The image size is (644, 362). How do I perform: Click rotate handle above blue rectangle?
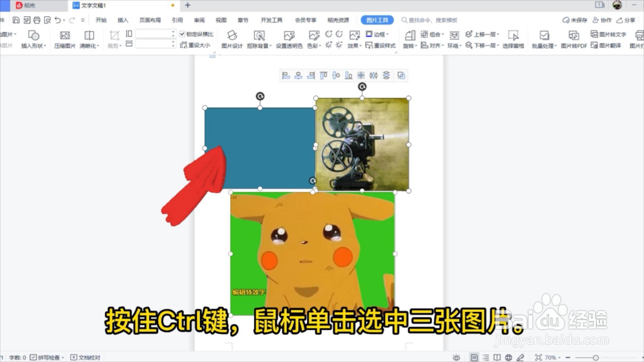[260, 96]
